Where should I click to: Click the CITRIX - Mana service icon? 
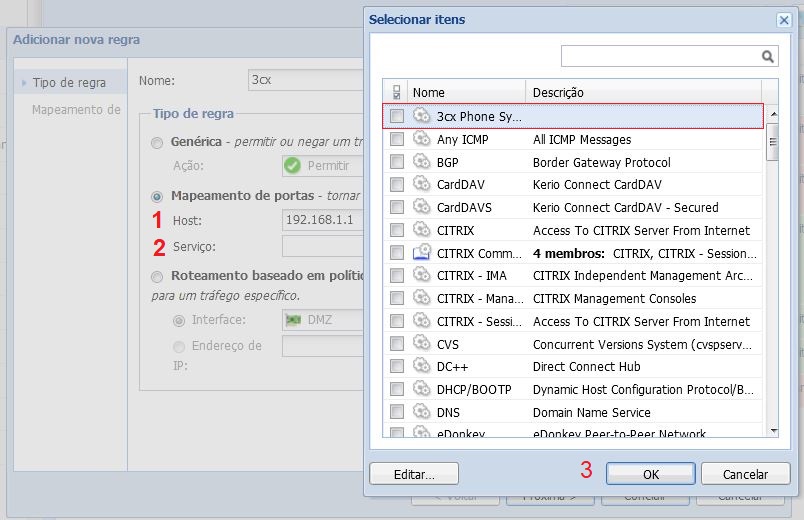(x=421, y=297)
